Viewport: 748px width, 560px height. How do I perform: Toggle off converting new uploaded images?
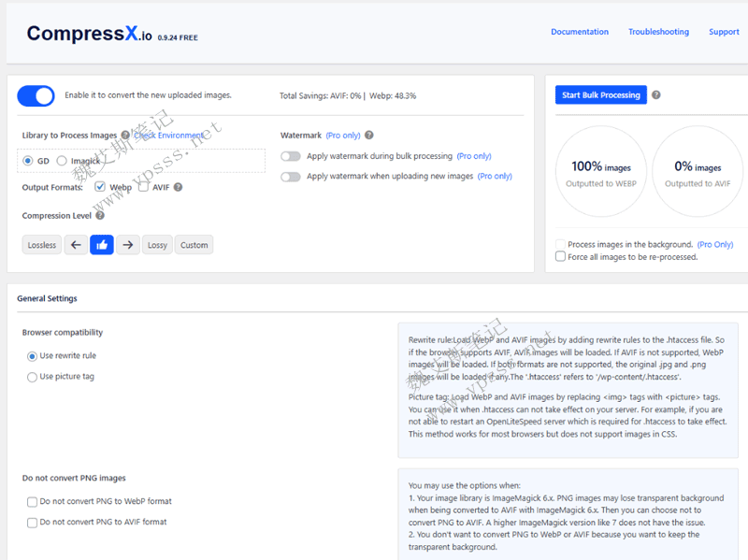(36, 96)
